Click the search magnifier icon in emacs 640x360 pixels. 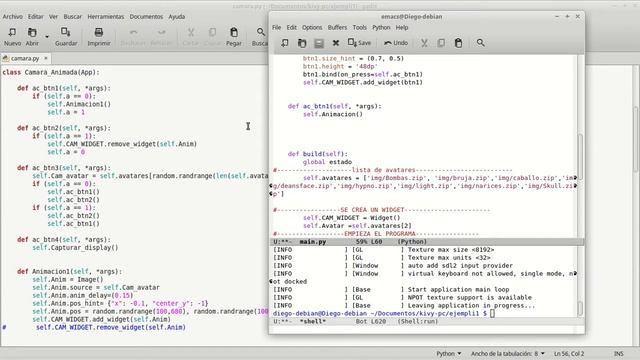(480, 43)
